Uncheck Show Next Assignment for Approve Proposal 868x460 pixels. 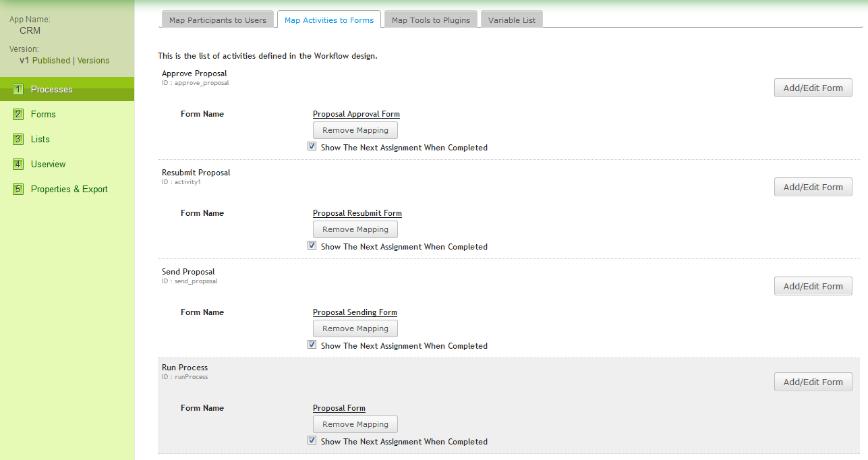click(312, 146)
